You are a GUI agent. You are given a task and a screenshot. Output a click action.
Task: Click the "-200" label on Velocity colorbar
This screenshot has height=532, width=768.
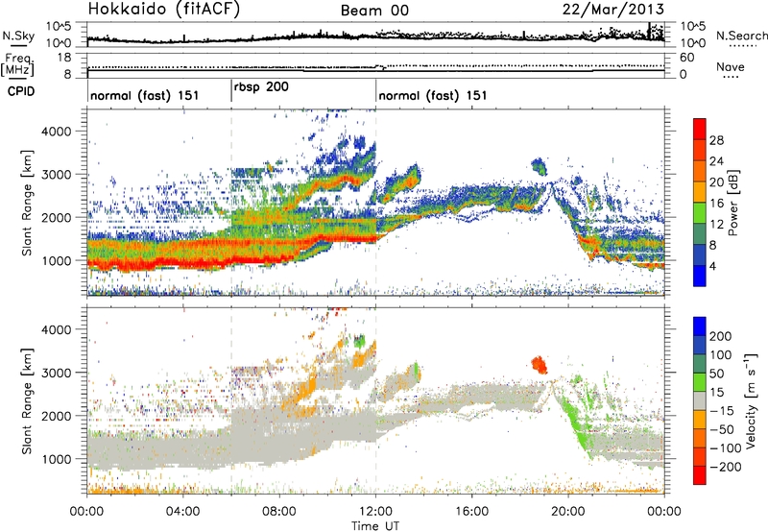coord(726,467)
